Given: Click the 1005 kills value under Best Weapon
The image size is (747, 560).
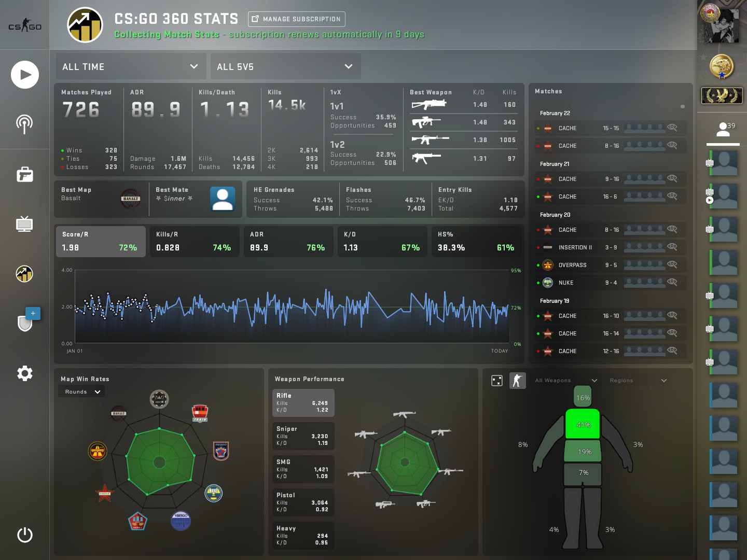Looking at the screenshot, I should click(x=507, y=140).
